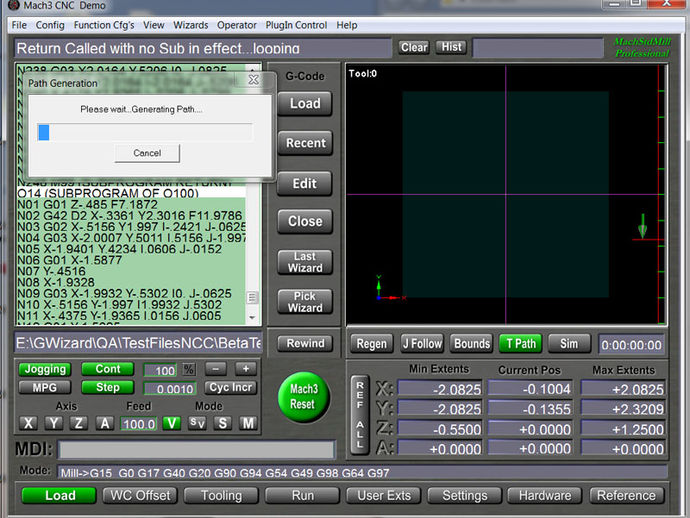690x518 pixels.
Task: Click the Y Current Pos -0.1355 value
Action: pos(530,409)
